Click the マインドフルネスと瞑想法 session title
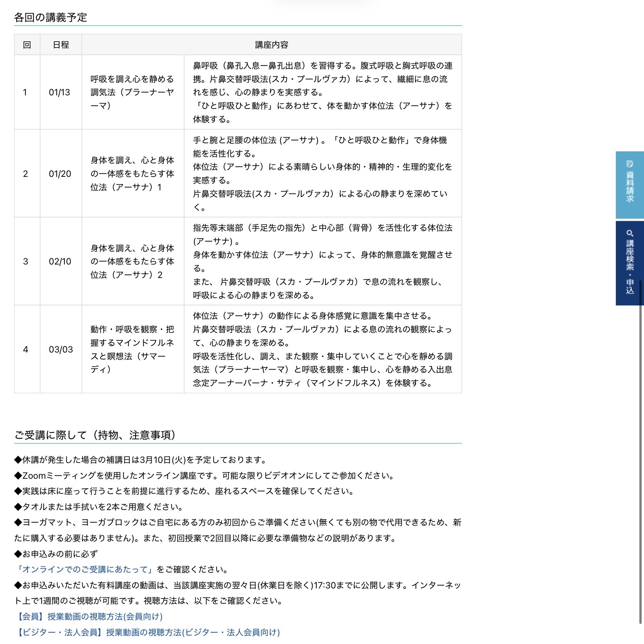Image resolution: width=644 pixels, height=644 pixels. pos(132,349)
